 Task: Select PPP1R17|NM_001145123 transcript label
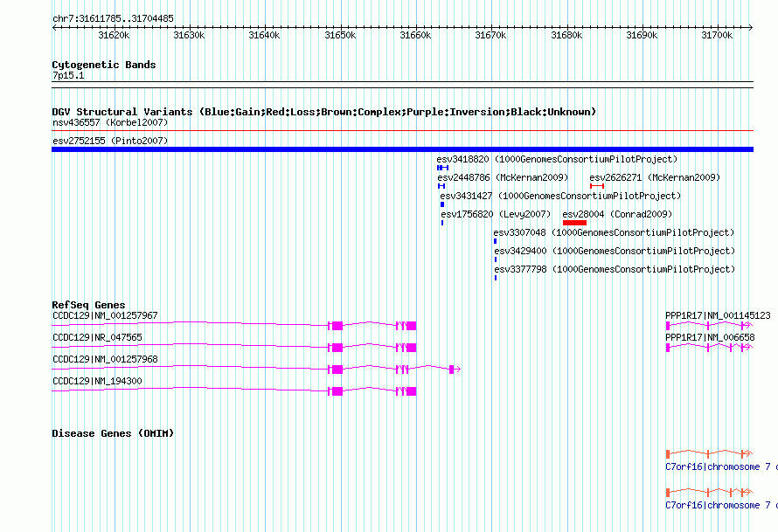pyautogui.click(x=718, y=316)
